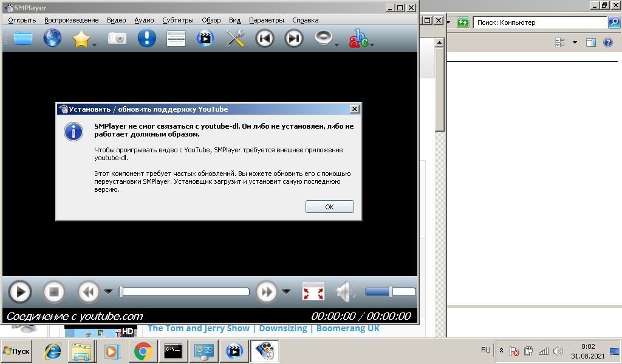622x364 pixels.
Task: Confirm the YouTube dialog with OK
Action: 330,207
